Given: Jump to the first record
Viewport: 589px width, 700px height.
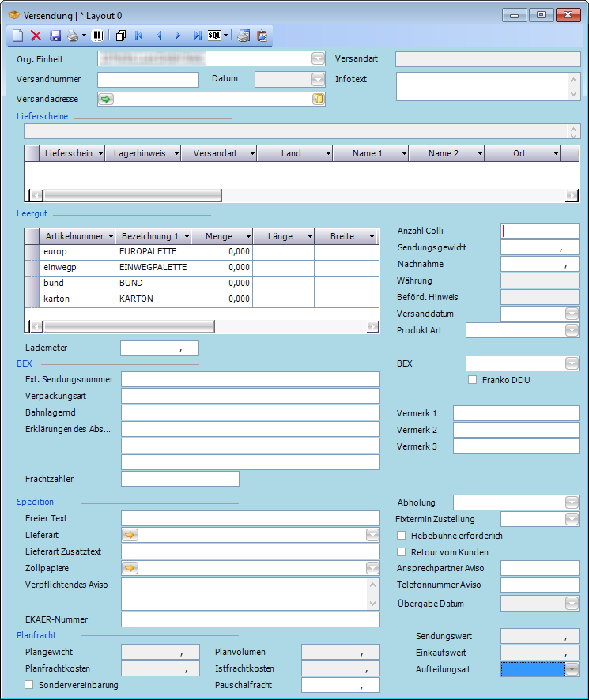Looking at the screenshot, I should [139, 36].
